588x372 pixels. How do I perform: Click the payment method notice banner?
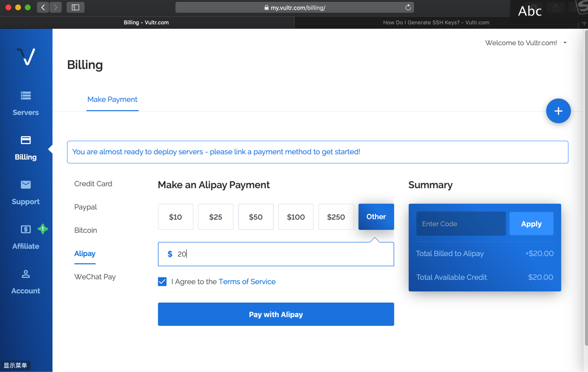coord(317,152)
